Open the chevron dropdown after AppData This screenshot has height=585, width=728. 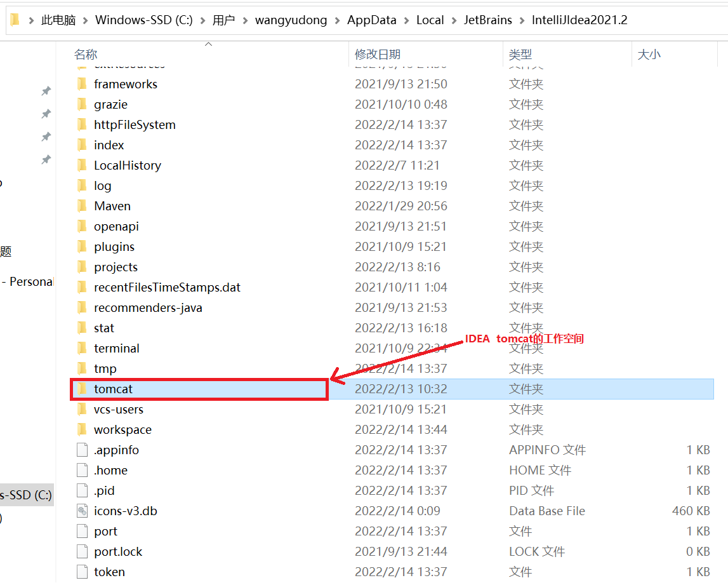click(x=406, y=20)
